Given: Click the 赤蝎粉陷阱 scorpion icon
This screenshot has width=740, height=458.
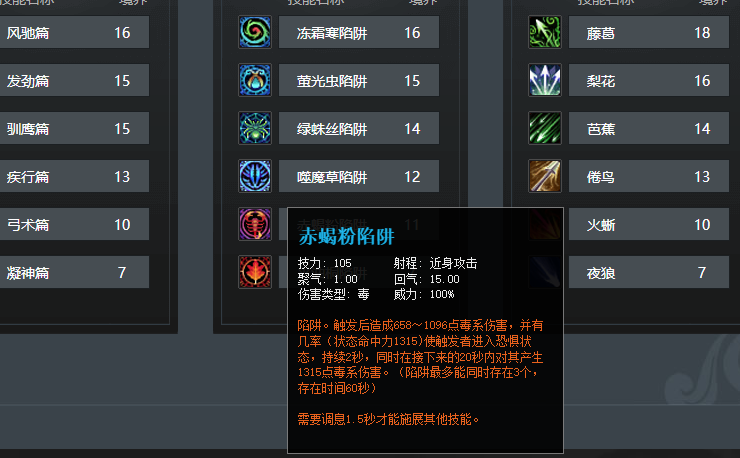Looking at the screenshot, I should (255, 224).
